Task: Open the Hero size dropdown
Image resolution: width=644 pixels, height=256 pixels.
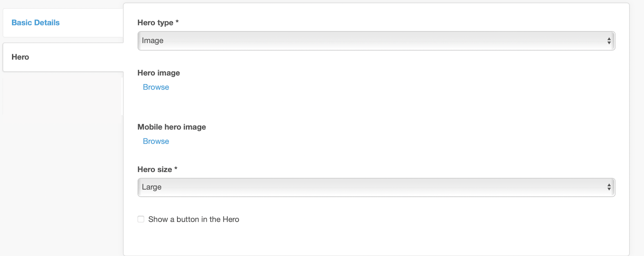Action: coord(376,187)
